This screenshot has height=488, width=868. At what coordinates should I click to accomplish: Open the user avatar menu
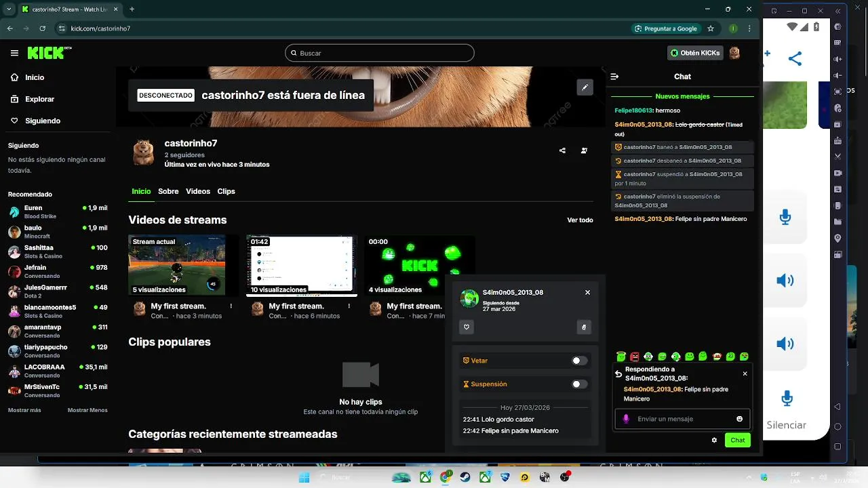pos(734,53)
